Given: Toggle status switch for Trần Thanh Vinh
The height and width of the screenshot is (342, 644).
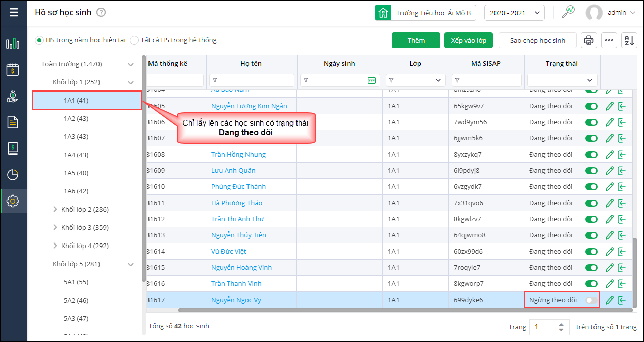Looking at the screenshot, I should (591, 283).
